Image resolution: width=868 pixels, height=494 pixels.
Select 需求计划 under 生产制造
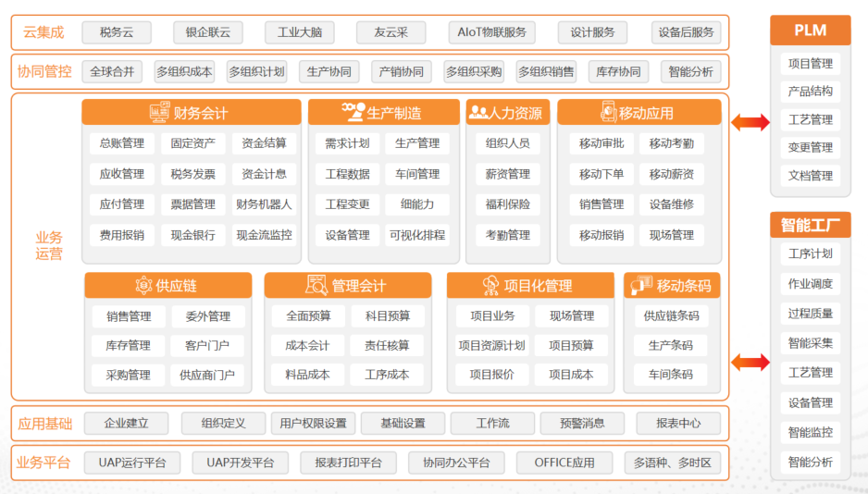click(x=347, y=143)
